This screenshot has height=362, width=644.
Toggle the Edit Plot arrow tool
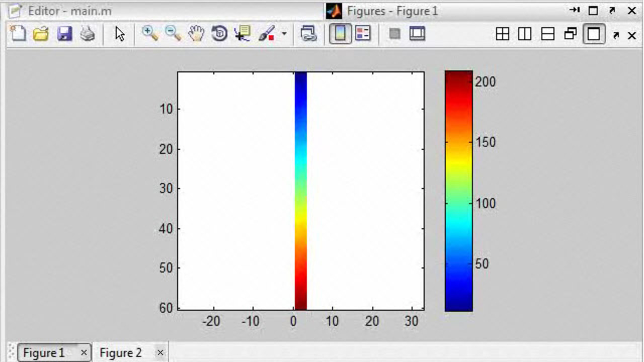pyautogui.click(x=120, y=34)
